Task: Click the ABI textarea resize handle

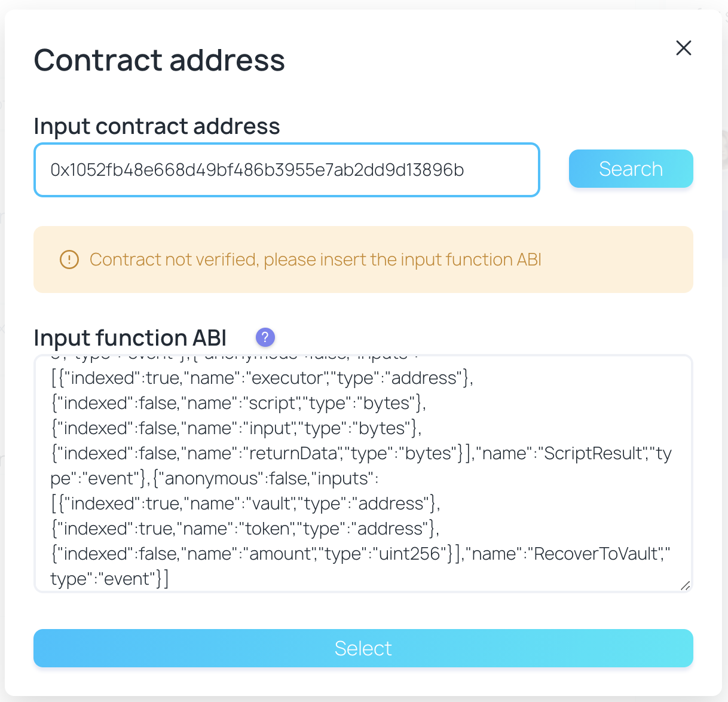Action: 685,585
